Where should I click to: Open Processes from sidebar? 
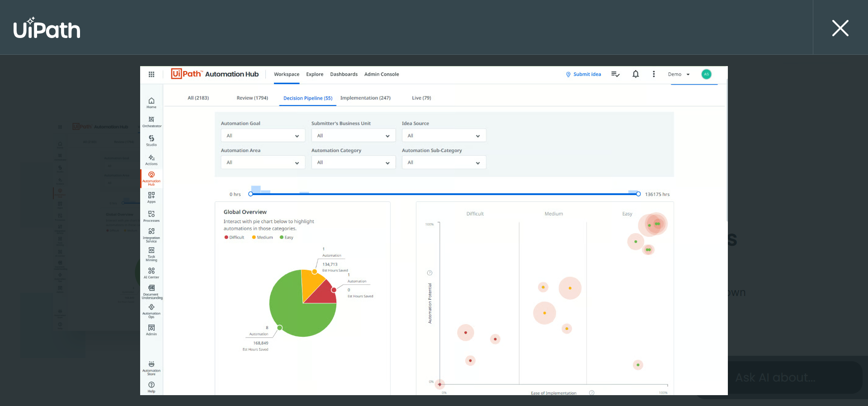151,216
